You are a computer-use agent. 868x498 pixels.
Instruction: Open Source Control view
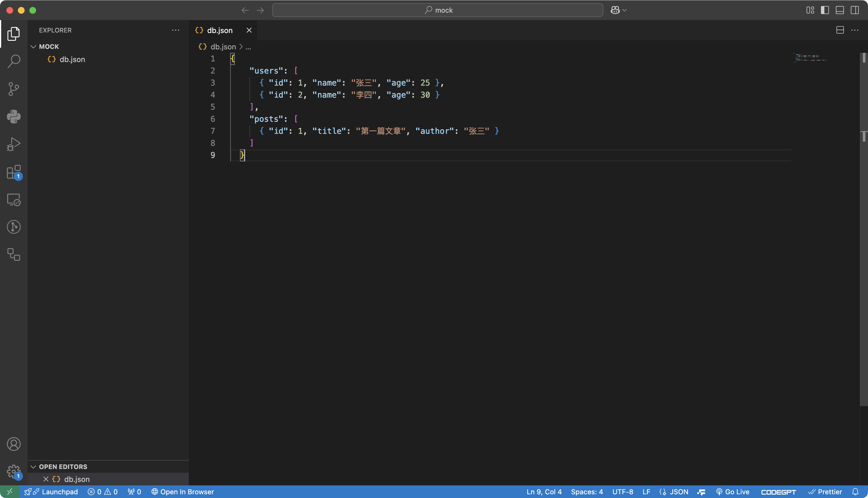(14, 89)
